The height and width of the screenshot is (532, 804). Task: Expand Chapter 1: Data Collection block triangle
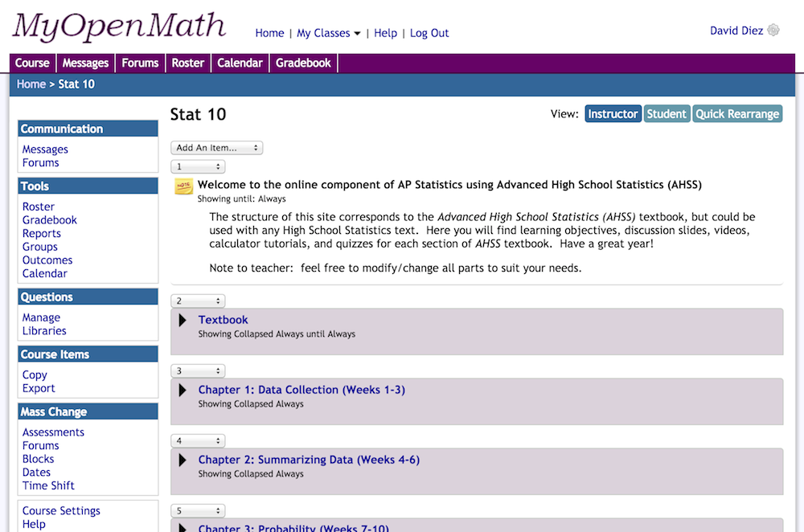pos(182,391)
